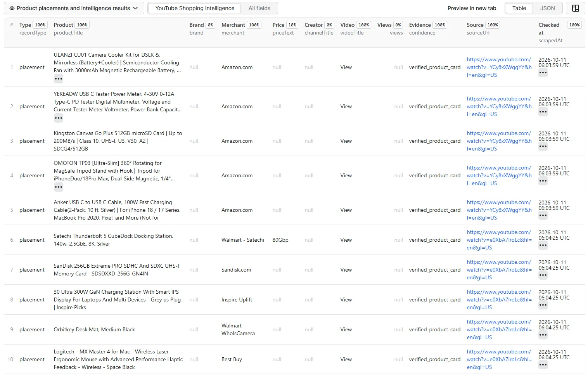Select the JSON view tab
This screenshot has width=588, height=374.
(547, 8)
